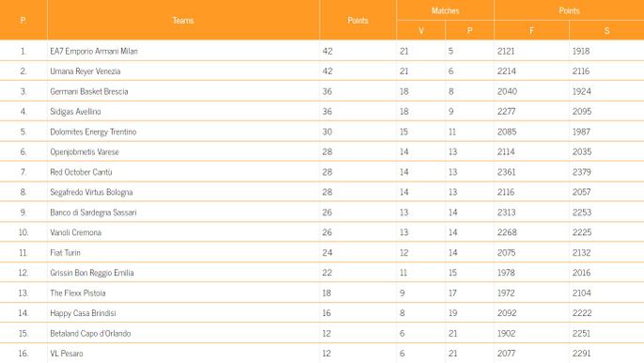Select Banco di Sardegna Sassari

click(x=93, y=212)
